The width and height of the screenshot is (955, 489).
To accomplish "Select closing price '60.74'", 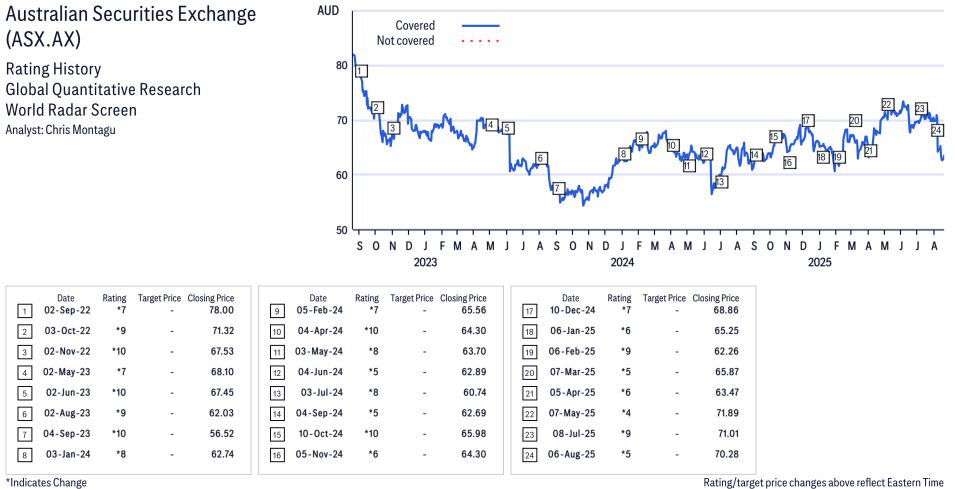I will point(474,393).
